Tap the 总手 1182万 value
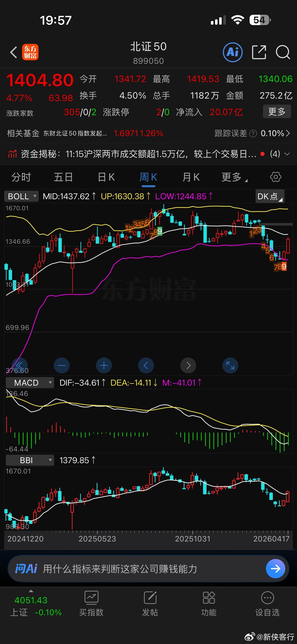The image size is (297, 644). (x=205, y=96)
